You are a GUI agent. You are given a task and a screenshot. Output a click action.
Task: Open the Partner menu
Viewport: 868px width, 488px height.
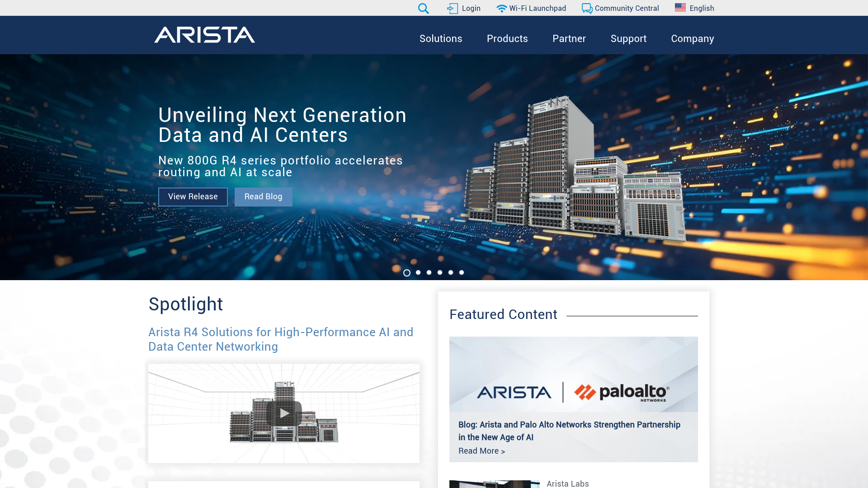coord(569,39)
